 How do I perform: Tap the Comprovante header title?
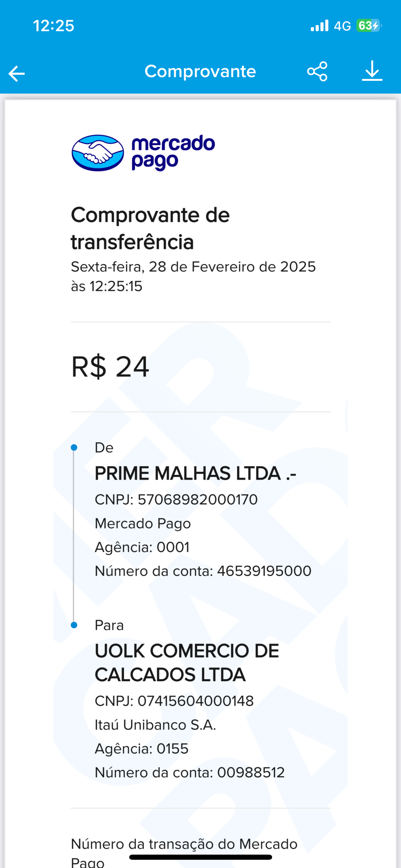(200, 71)
